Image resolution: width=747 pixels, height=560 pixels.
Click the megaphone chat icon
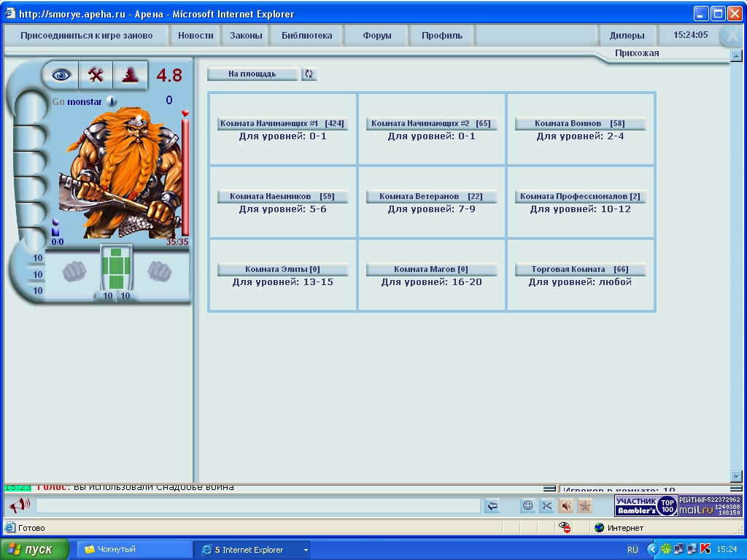click(20, 505)
